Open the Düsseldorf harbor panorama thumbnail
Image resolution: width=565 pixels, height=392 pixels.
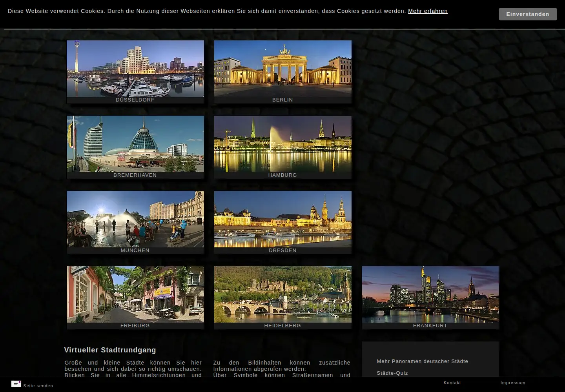point(135,69)
